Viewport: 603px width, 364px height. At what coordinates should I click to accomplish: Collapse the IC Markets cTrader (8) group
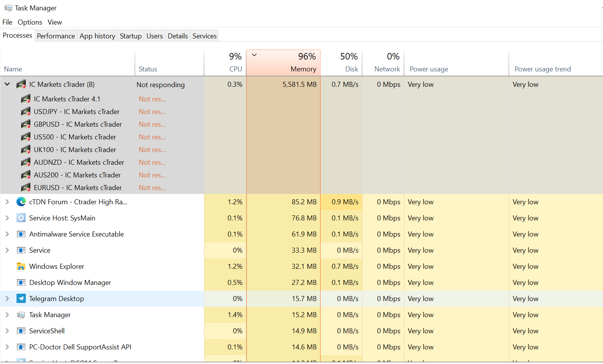[x=7, y=84]
